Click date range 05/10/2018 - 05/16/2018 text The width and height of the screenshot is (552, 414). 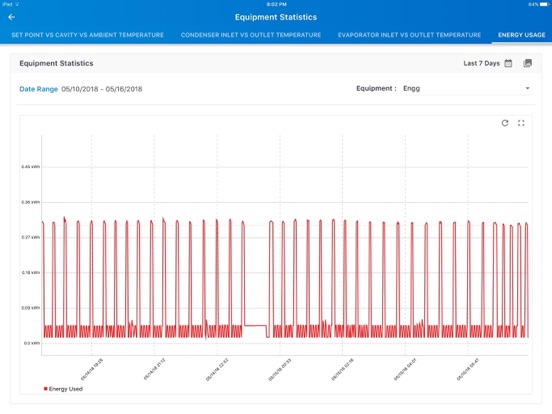pos(102,89)
